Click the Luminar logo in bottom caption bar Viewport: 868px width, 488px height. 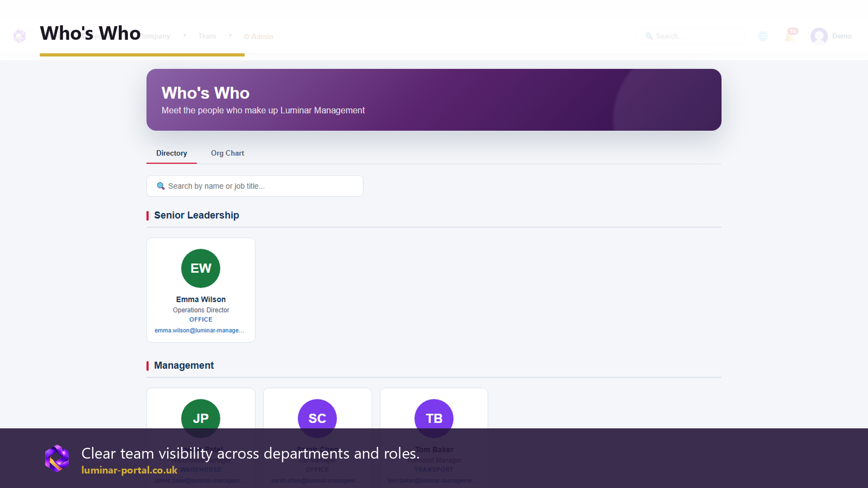57,458
